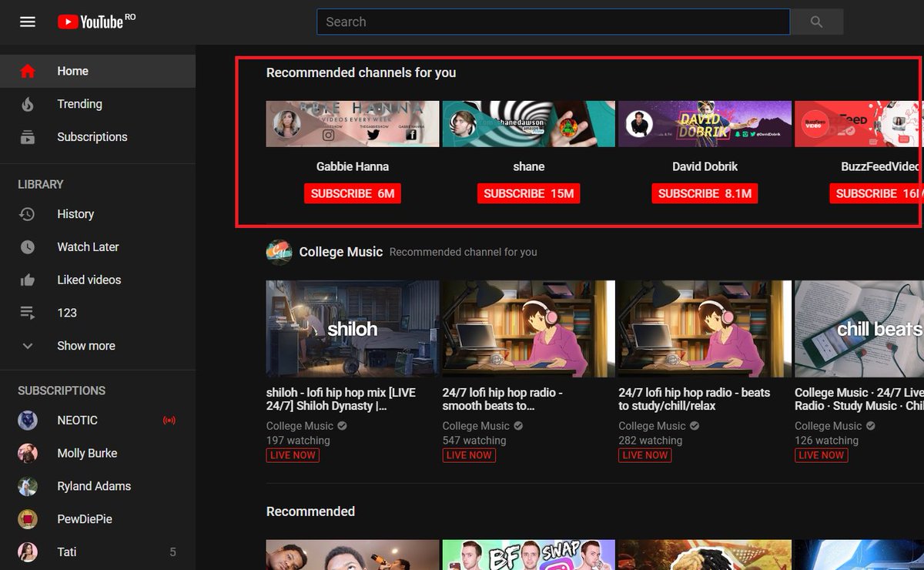This screenshot has width=924, height=570.
Task: Open Ryland Adams channel
Action: tap(98, 487)
